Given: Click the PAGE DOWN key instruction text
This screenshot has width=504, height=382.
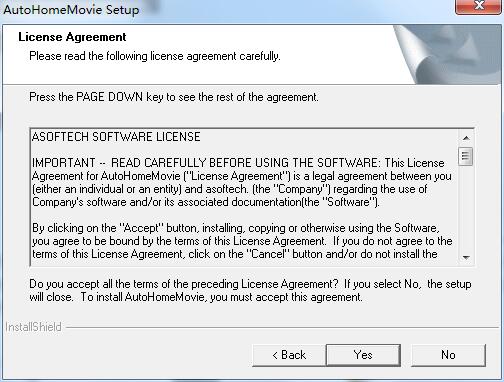Looking at the screenshot, I should pyautogui.click(x=174, y=97).
